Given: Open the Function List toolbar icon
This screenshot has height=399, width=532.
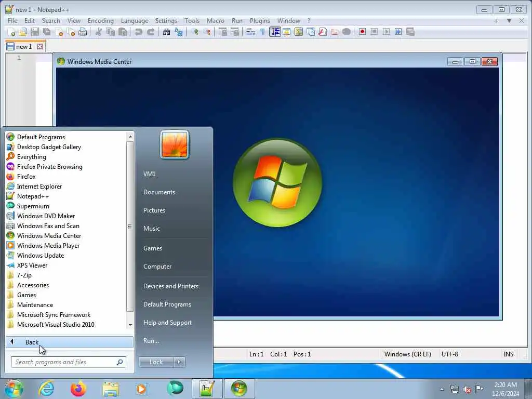Looking at the screenshot, I should (x=323, y=32).
